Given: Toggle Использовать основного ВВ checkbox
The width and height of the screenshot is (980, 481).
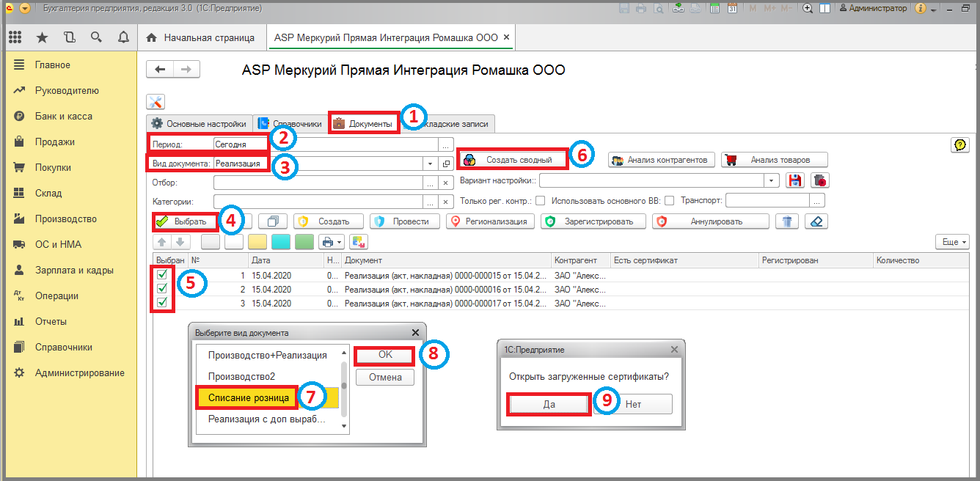Looking at the screenshot, I should 670,200.
